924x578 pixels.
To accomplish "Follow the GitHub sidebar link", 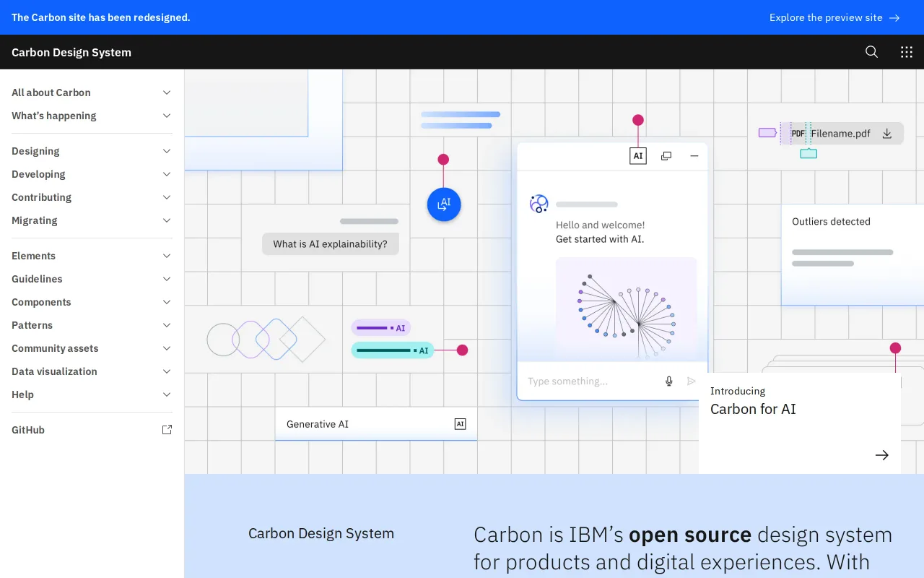I will tap(92, 430).
